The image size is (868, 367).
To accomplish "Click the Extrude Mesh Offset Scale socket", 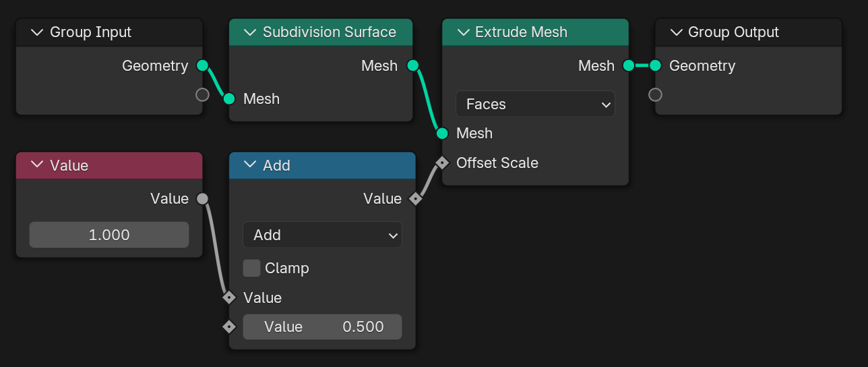I will coord(442,163).
